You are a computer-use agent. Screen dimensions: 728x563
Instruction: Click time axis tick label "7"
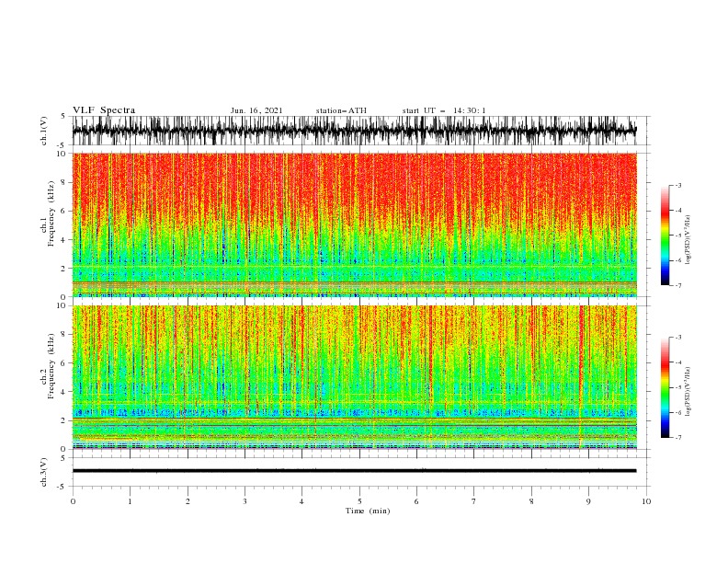pos(474,501)
